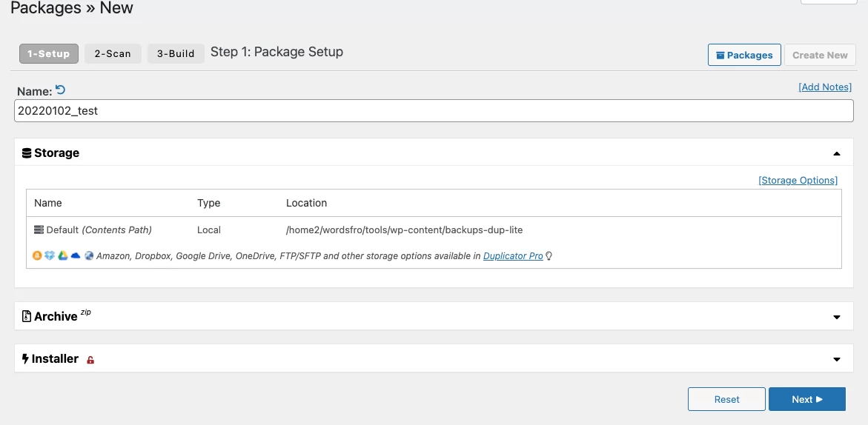Click the backups-dup-lite location path
Image resolution: width=868 pixels, height=425 pixels.
click(x=404, y=230)
